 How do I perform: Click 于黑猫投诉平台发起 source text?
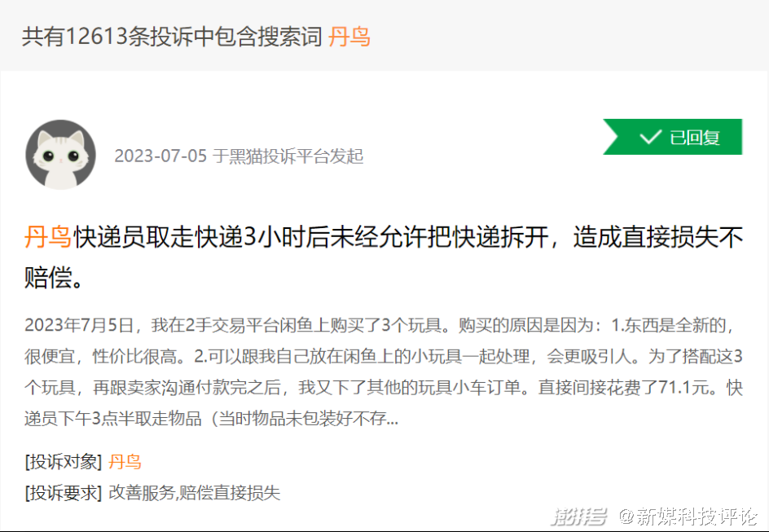[x=288, y=156]
